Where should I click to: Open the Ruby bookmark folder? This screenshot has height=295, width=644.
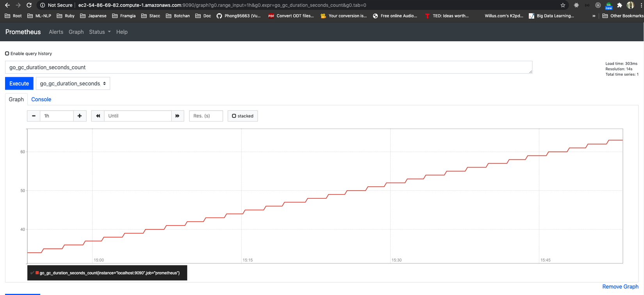pos(66,16)
